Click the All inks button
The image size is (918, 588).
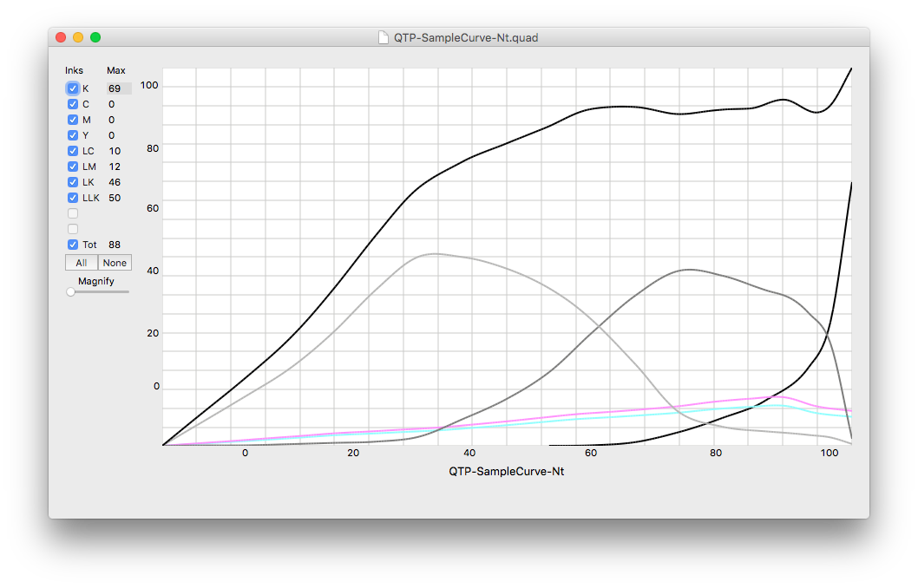82,263
